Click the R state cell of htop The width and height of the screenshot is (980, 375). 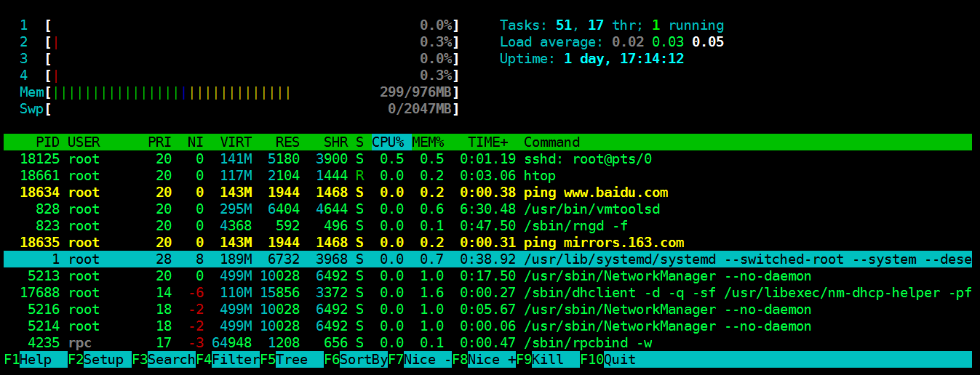[359, 176]
